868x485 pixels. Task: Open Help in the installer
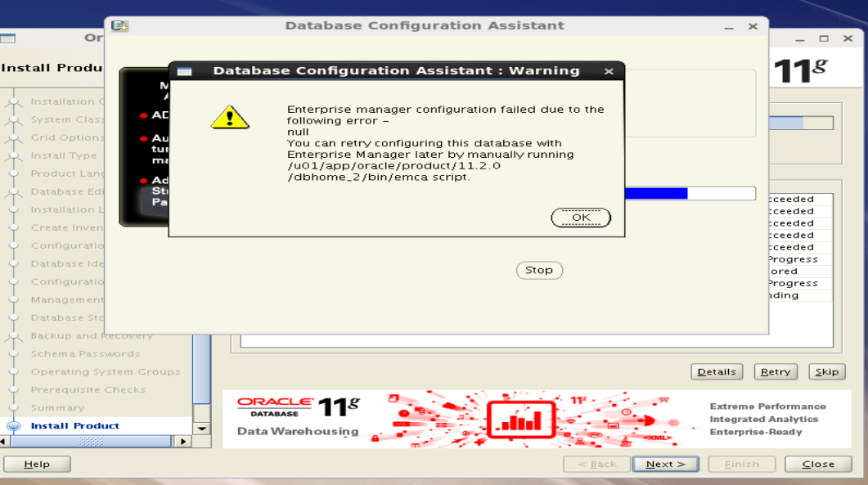(37, 464)
